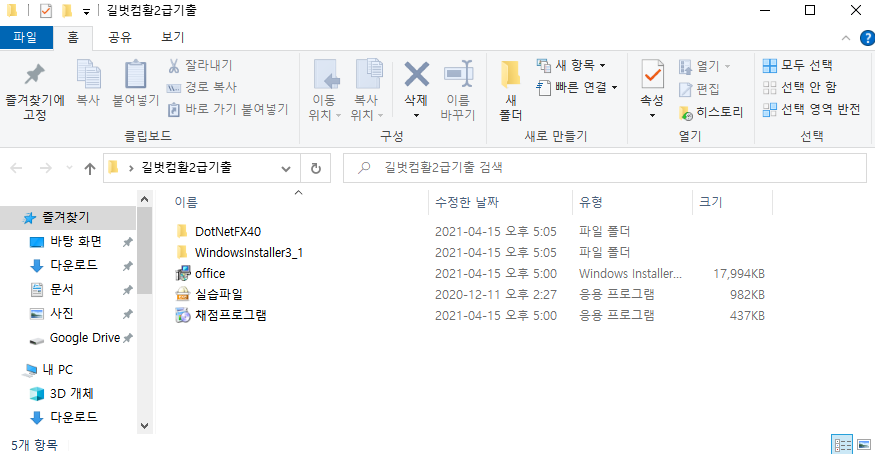Viewport: 875px width, 454px height.
Task: Click 선택 영역 반전 (Invert selection)
Action: pos(811,109)
